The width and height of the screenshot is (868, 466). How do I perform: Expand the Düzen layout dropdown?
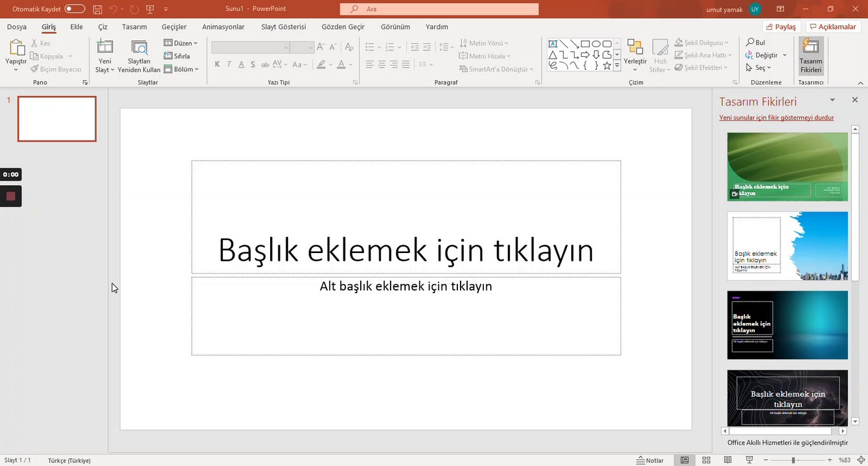tap(181, 43)
